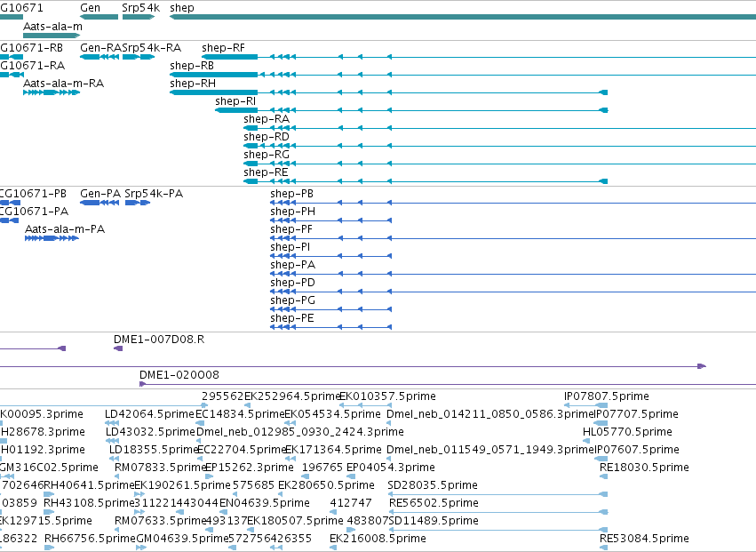Viewport: 756px width, 552px height.
Task: Select transcript Gen-RA label
Action: [100, 48]
